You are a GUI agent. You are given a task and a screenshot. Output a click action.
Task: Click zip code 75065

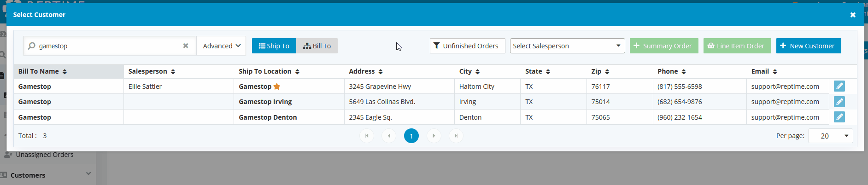pyautogui.click(x=600, y=117)
